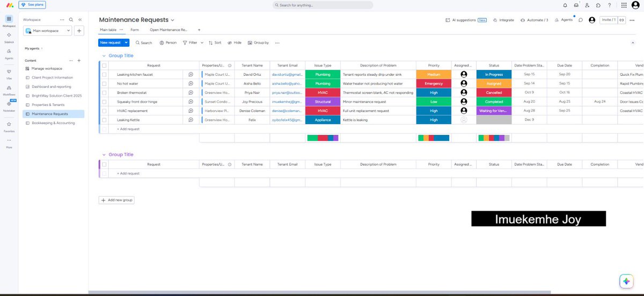Select all items in first group header checkbox
Image resolution: width=644 pixels, height=296 pixels.
point(104,66)
